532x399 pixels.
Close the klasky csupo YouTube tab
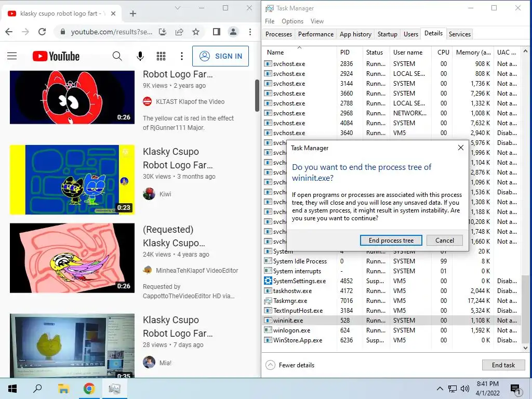point(113,14)
